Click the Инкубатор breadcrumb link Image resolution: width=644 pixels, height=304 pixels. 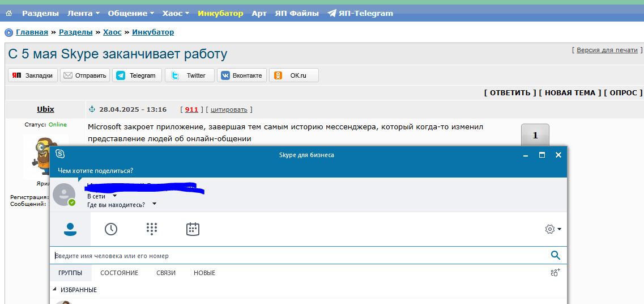[x=153, y=32]
